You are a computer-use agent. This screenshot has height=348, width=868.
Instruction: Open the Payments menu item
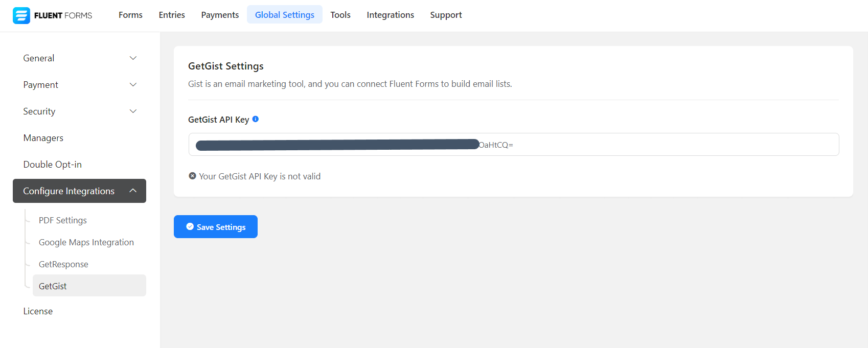tap(220, 15)
